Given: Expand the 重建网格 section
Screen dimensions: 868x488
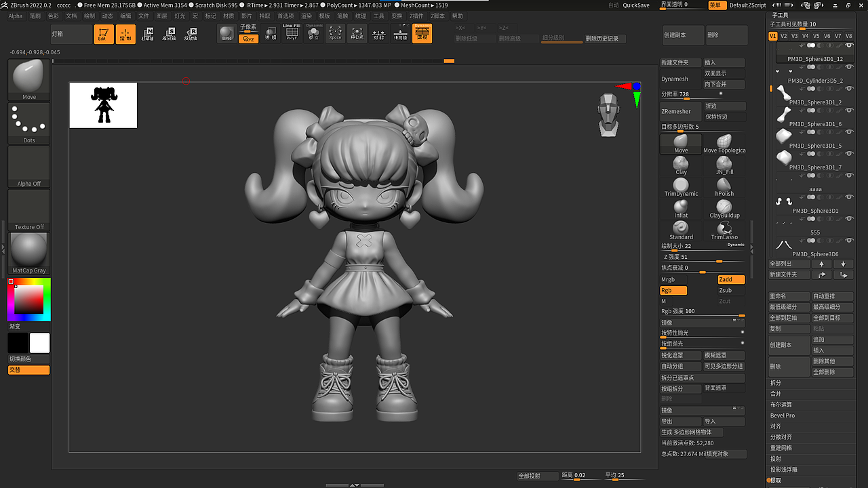Looking at the screenshot, I should (x=781, y=448).
